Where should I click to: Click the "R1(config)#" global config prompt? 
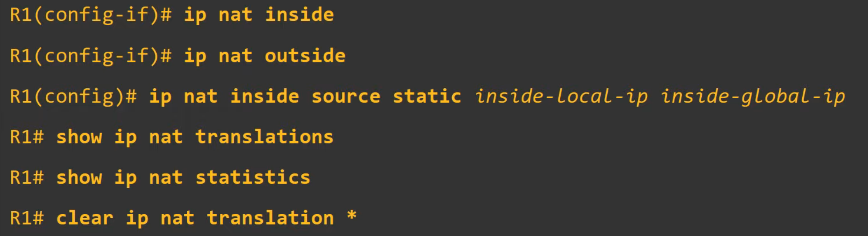point(73,96)
